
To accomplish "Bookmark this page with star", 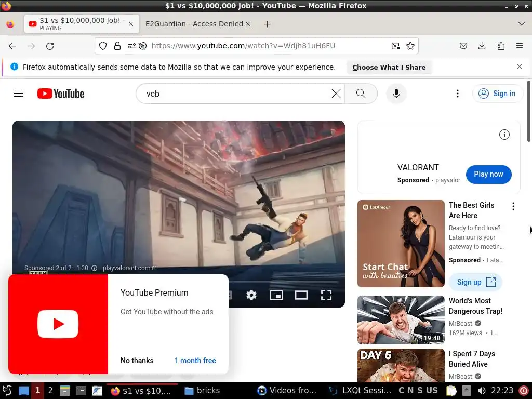I will (x=410, y=46).
